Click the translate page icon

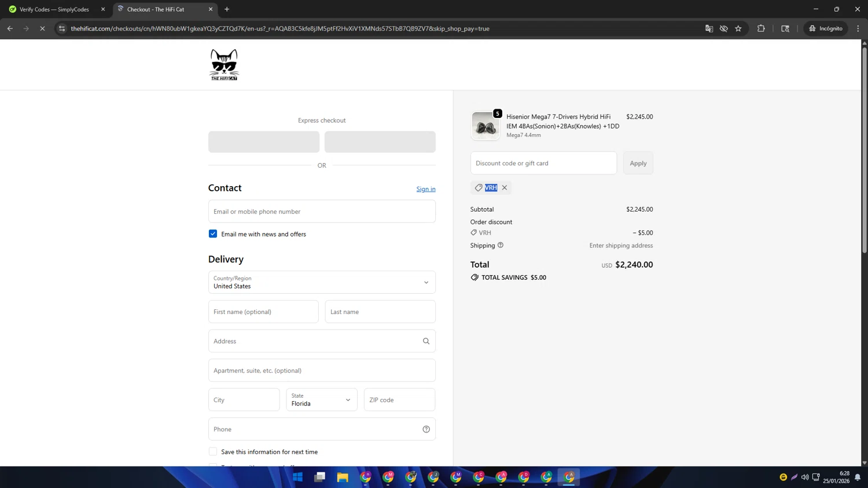point(709,28)
